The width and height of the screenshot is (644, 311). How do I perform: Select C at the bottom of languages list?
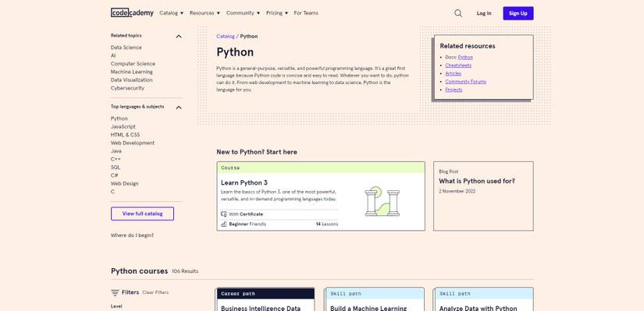point(112,192)
